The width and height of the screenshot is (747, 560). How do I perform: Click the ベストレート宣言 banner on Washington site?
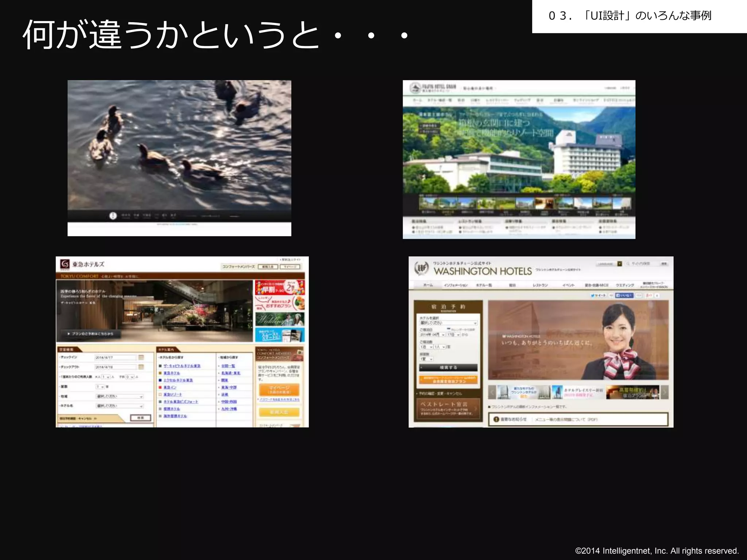click(x=448, y=409)
